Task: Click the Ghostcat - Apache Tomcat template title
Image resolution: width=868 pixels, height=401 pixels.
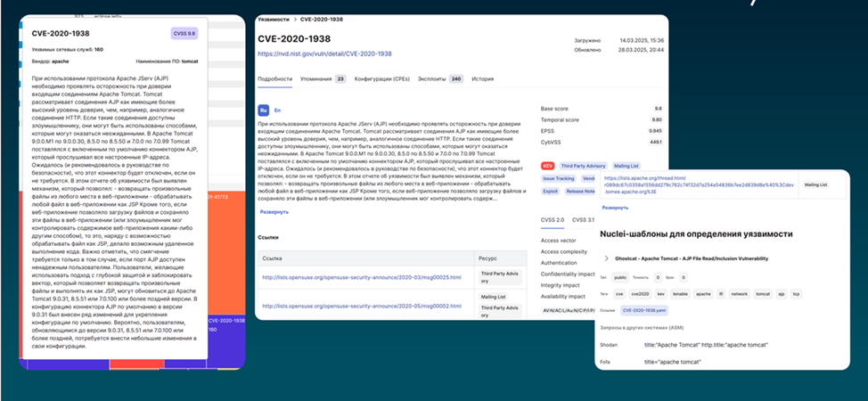Action: (x=692, y=258)
